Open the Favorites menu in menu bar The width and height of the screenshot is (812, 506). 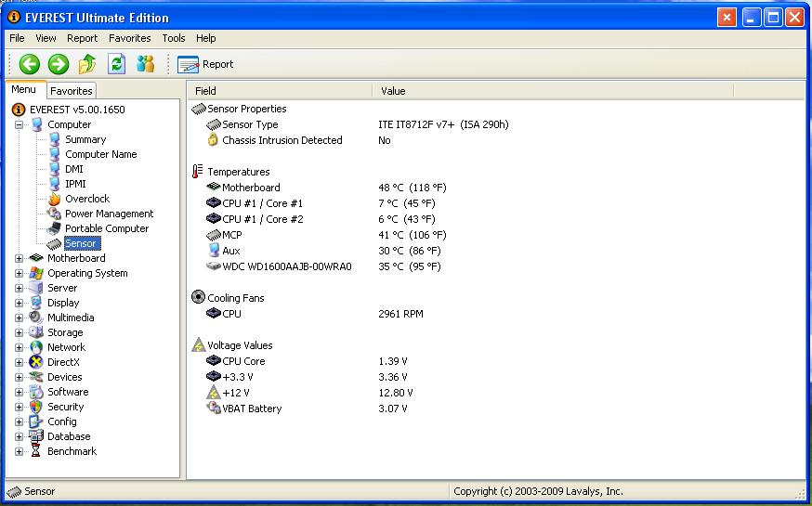[129, 38]
